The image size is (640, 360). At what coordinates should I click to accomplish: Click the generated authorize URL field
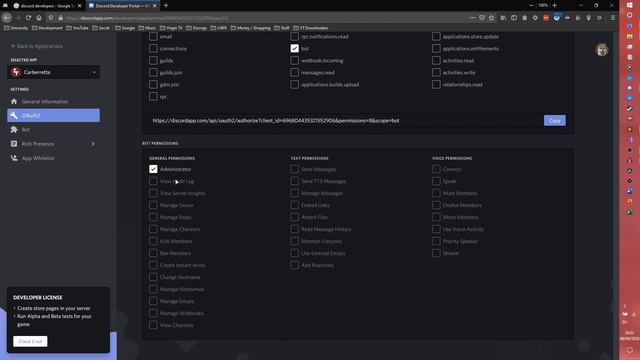click(x=345, y=120)
